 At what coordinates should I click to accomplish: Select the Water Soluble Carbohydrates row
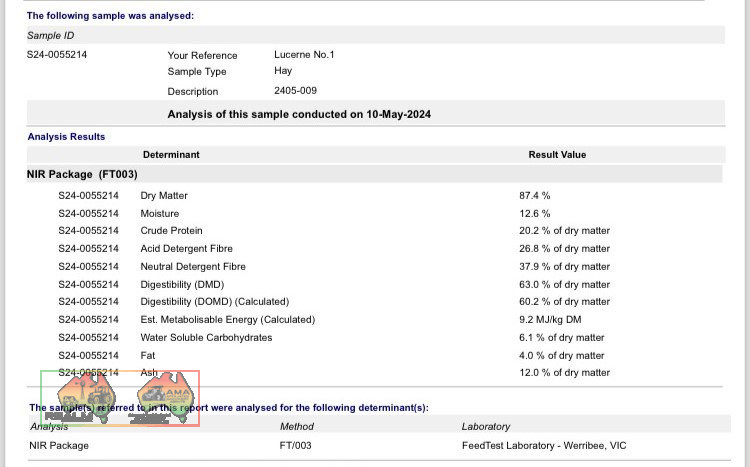pyautogui.click(x=206, y=338)
